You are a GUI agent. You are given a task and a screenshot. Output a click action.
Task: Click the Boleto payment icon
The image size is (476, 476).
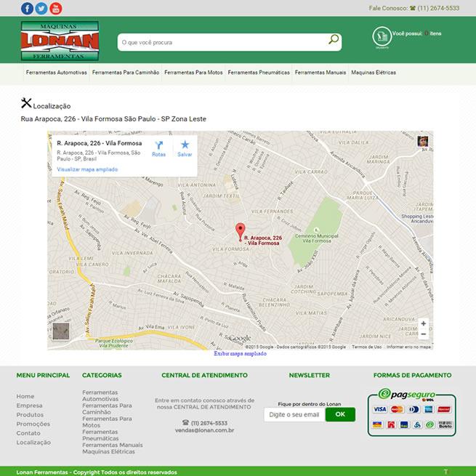point(445,424)
